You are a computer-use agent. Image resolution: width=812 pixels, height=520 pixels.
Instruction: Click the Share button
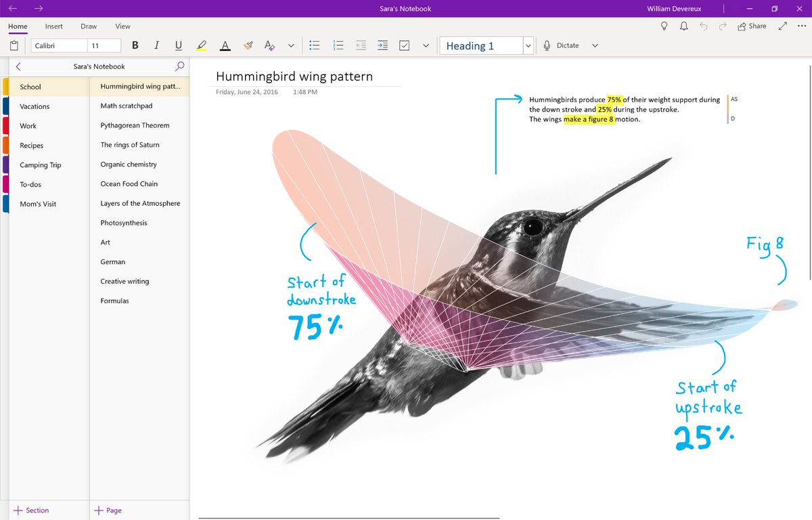click(751, 26)
